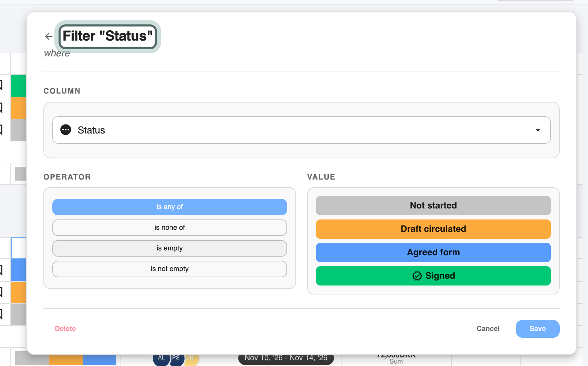Choose the 'is empty' operator
Viewport: 588px width, 366px height.
click(x=170, y=248)
